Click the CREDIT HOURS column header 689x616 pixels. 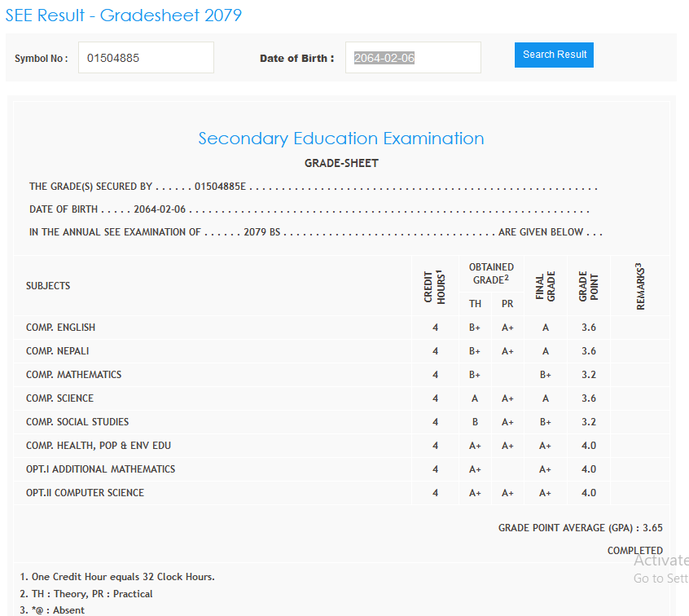click(x=435, y=286)
